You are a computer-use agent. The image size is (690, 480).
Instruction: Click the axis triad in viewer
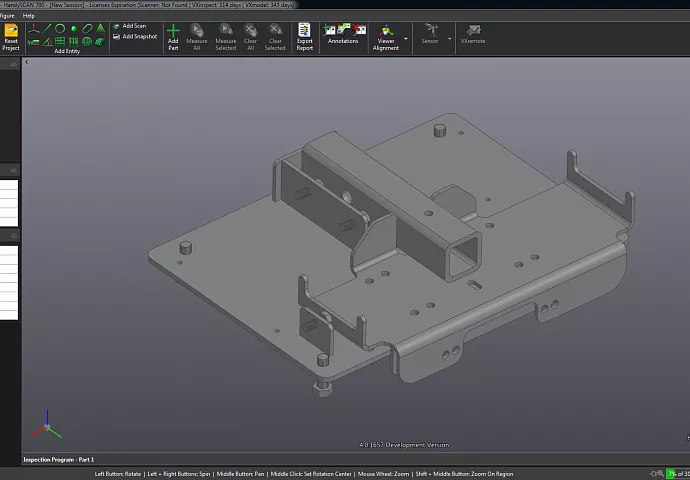coord(46,425)
